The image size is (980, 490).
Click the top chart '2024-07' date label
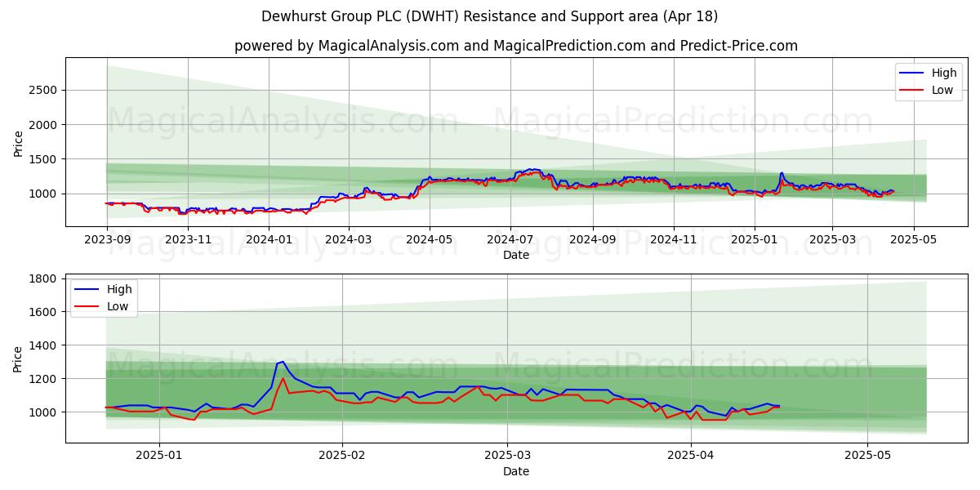click(510, 239)
